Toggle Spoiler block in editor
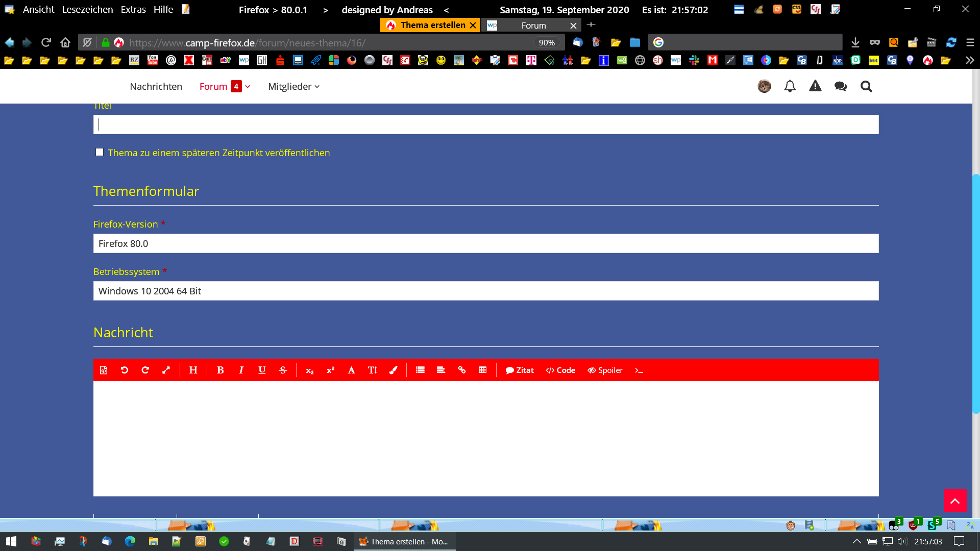 [x=605, y=370]
